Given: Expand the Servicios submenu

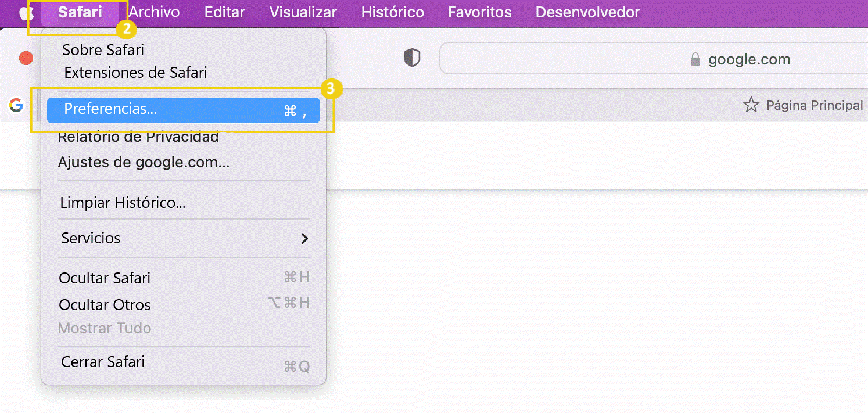Looking at the screenshot, I should click(x=184, y=238).
